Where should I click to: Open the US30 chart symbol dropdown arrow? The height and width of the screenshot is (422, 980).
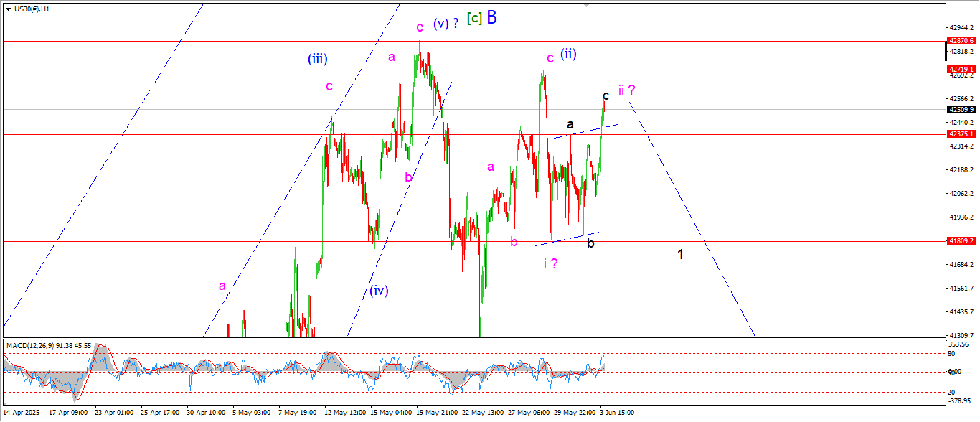8,9
